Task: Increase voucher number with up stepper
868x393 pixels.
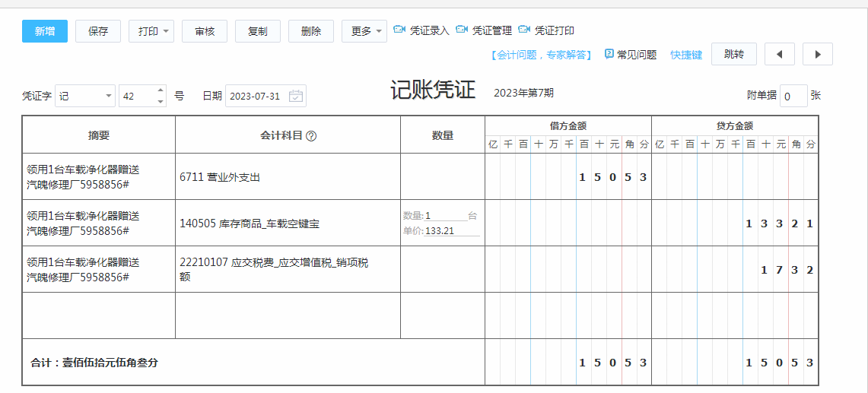Action: 161,91
